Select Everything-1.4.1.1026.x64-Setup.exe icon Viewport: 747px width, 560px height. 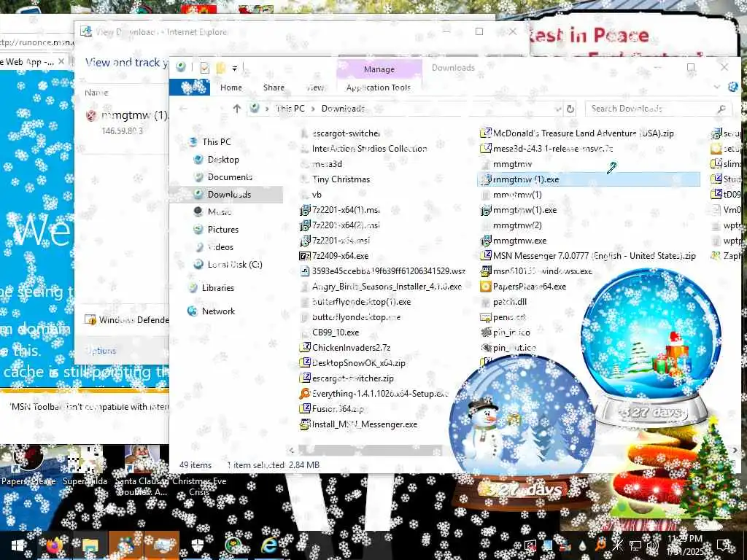pyautogui.click(x=304, y=394)
